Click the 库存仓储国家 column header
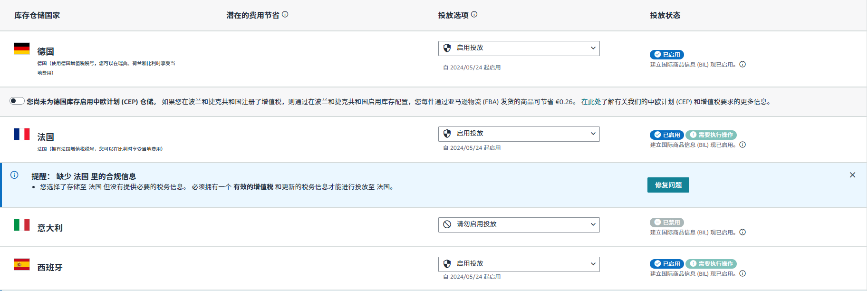Image resolution: width=868 pixels, height=291 pixels. [x=37, y=15]
